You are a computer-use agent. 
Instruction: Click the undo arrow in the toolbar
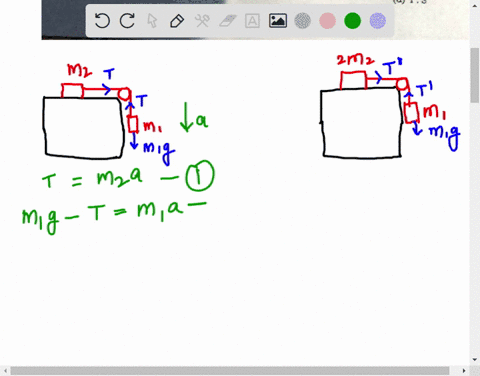[x=102, y=21]
